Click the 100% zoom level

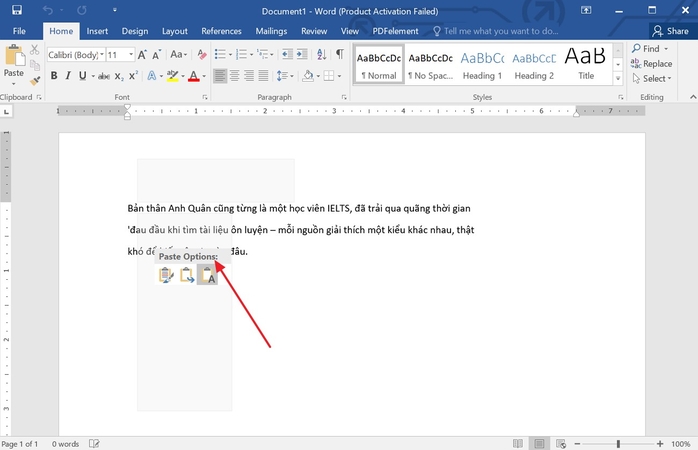click(681, 444)
